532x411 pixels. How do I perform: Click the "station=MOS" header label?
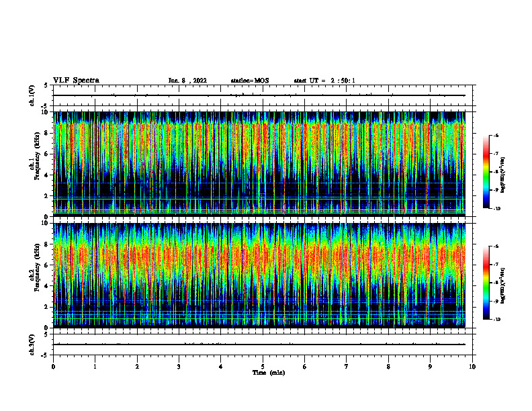[x=250, y=81]
